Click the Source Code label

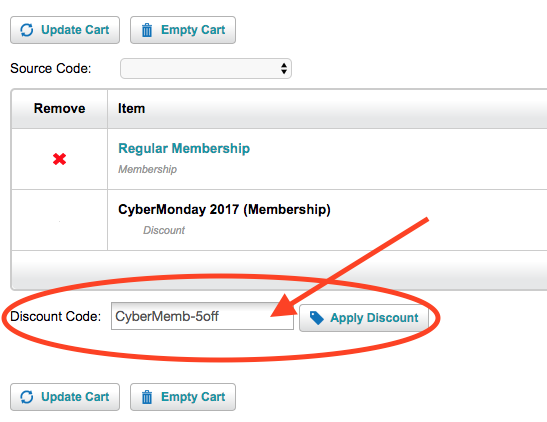coord(51,68)
